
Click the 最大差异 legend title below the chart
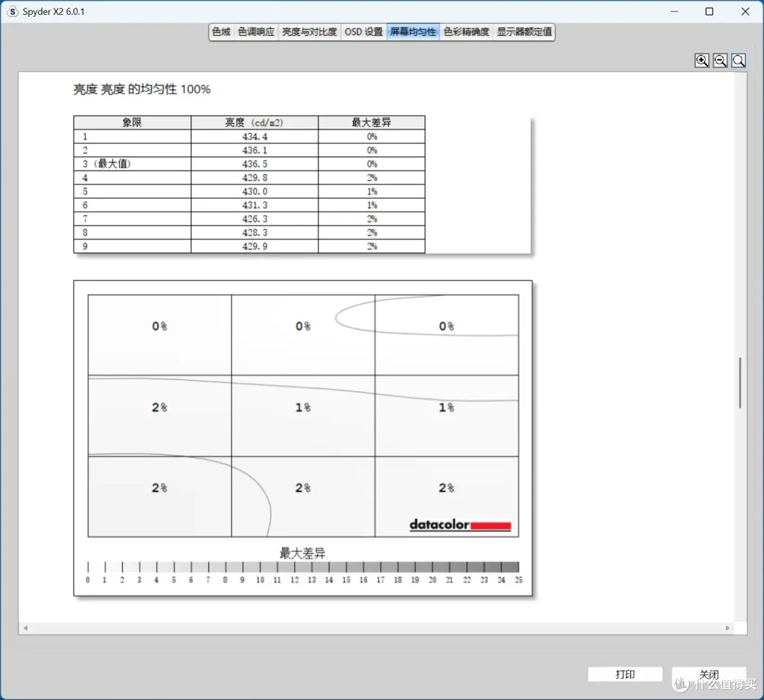point(302,553)
